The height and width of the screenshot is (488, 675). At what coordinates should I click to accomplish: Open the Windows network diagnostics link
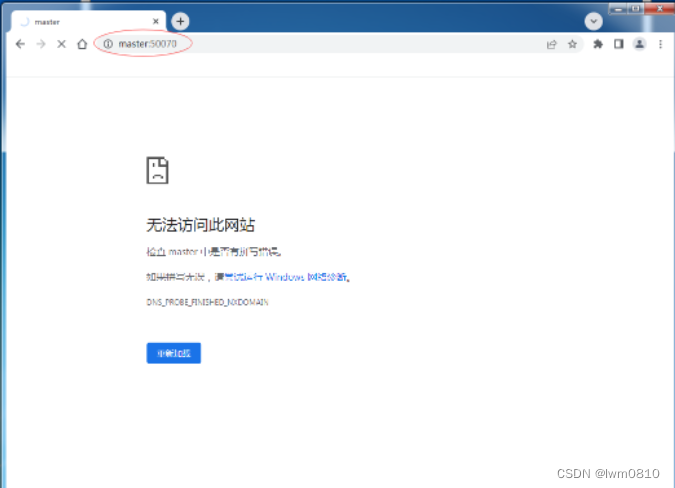286,277
